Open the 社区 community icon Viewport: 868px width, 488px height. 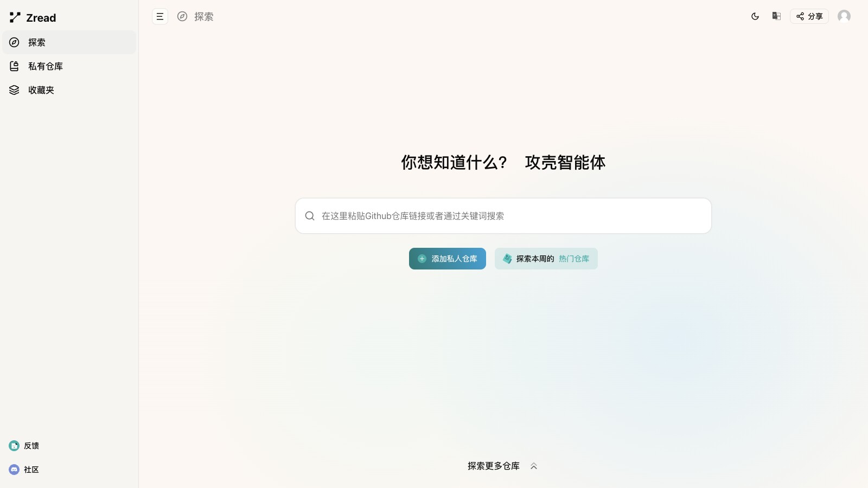[14, 470]
